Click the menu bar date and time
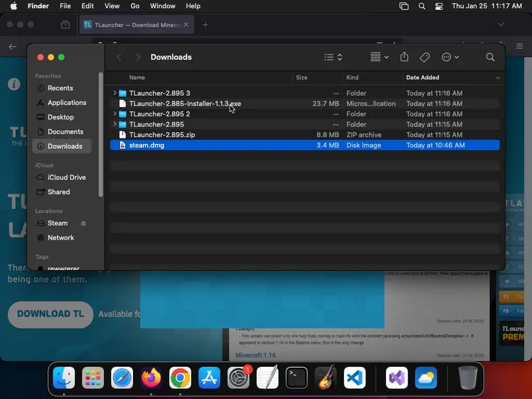 pyautogui.click(x=487, y=6)
